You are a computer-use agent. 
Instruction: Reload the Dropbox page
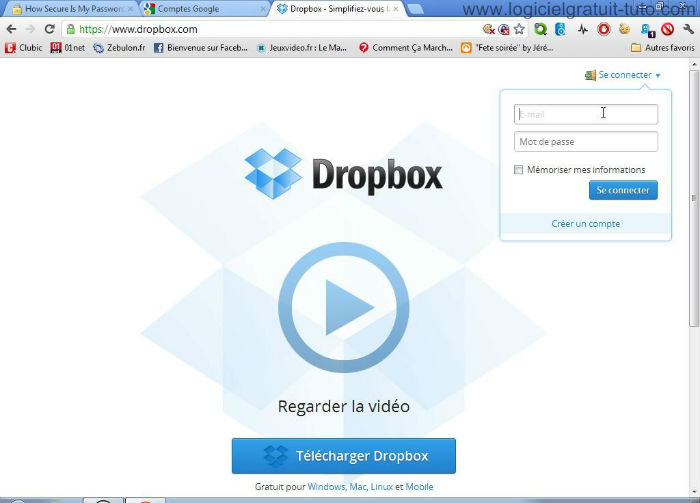coord(50,29)
